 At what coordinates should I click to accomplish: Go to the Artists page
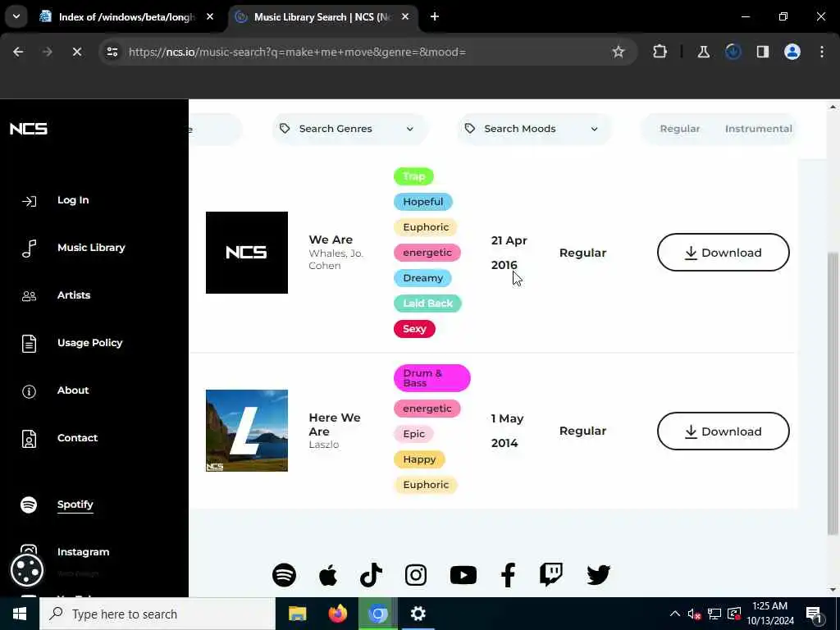(x=74, y=295)
